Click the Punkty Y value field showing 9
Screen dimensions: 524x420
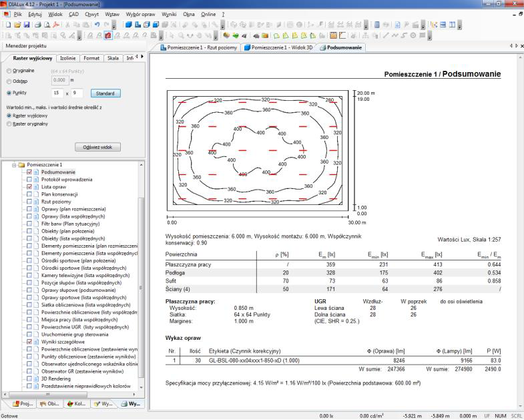point(77,93)
